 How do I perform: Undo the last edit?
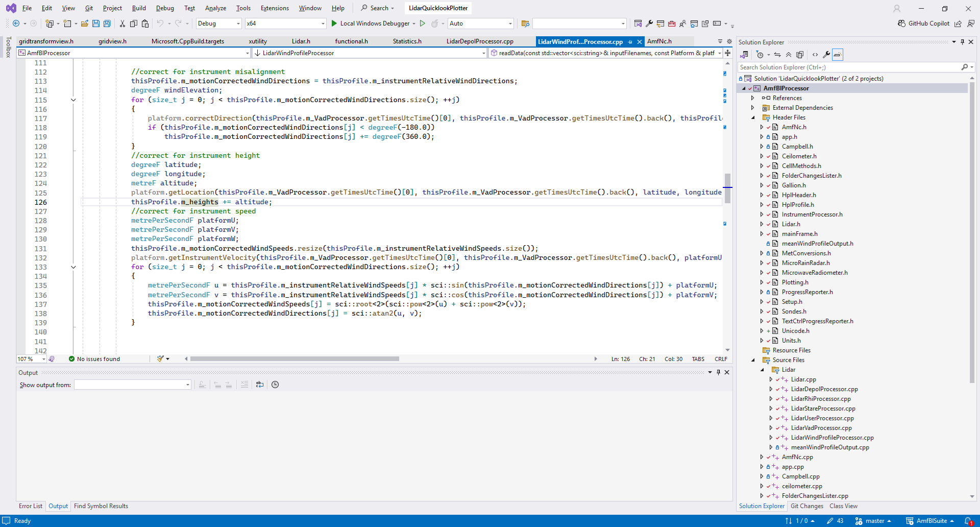click(x=161, y=23)
